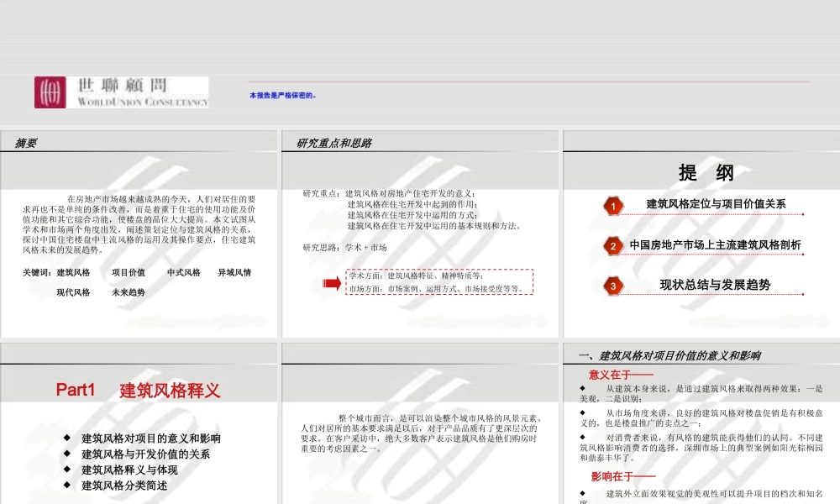Click the abstract paragraph starting 在房地产市场

click(x=139, y=224)
